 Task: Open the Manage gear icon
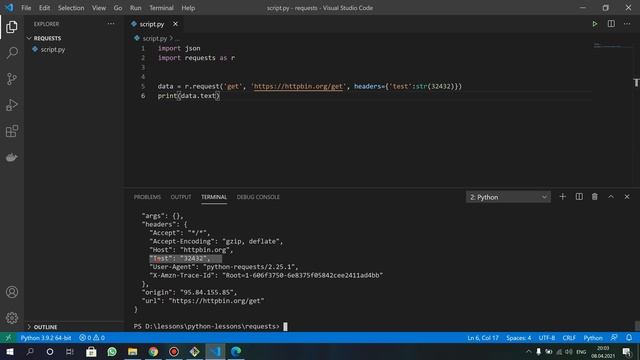pos(12,318)
